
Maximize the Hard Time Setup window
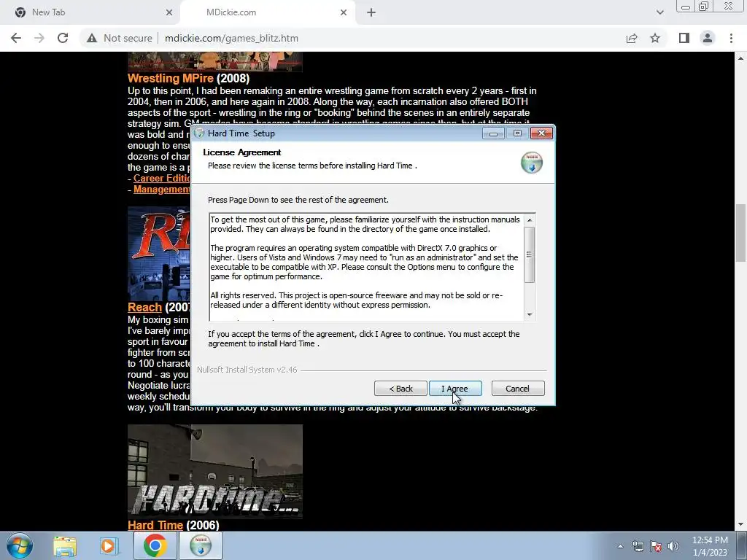click(517, 133)
